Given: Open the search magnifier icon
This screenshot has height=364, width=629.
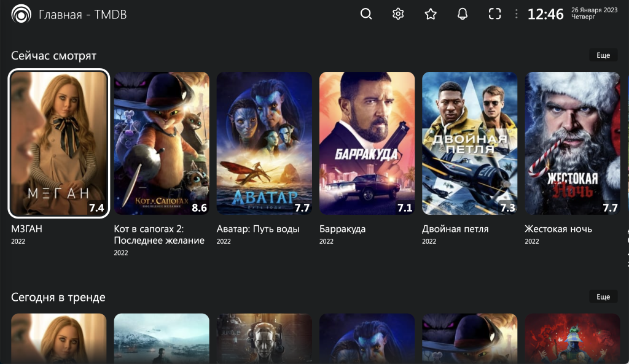Looking at the screenshot, I should 366,14.
